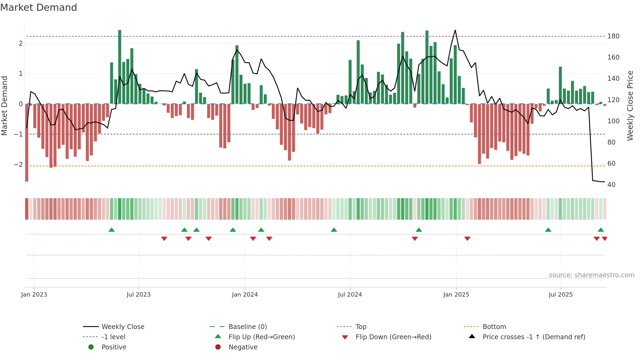Viewport: 644px width, 362px height.
Task: Click the Flip Up (Red→Green) legend label
Action: point(262,337)
